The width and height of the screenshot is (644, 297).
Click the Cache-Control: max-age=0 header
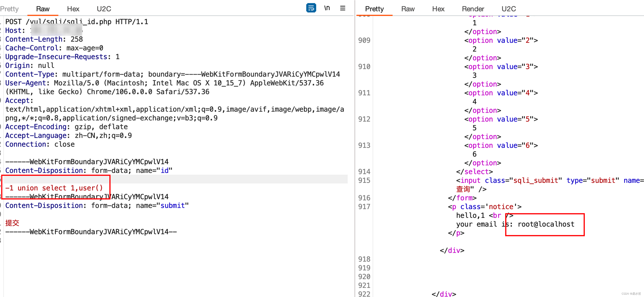(x=54, y=48)
